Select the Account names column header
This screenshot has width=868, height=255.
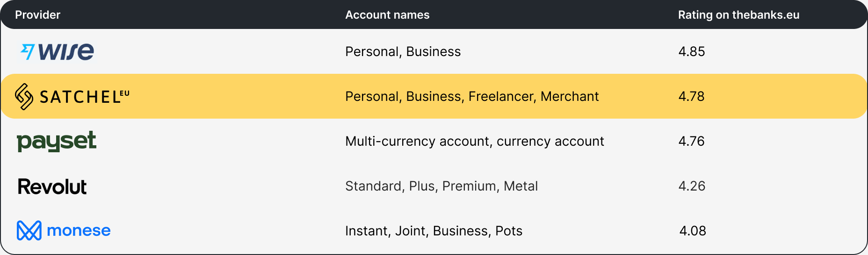tap(387, 15)
